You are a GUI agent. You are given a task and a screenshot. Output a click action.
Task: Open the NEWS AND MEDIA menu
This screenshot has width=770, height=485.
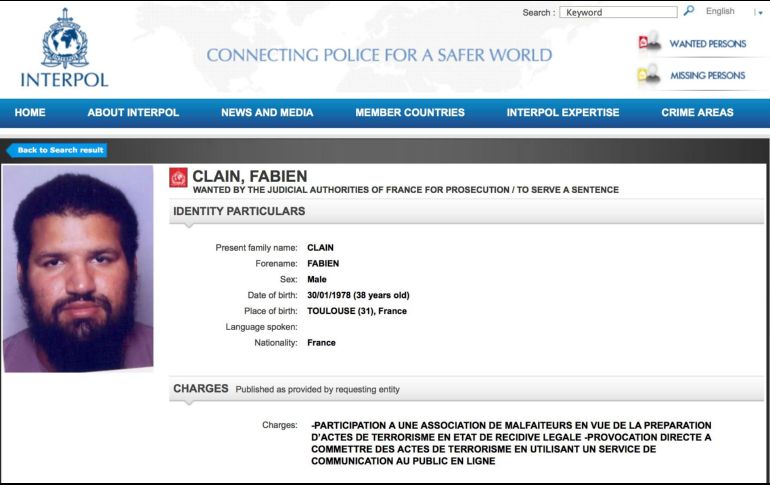click(267, 112)
